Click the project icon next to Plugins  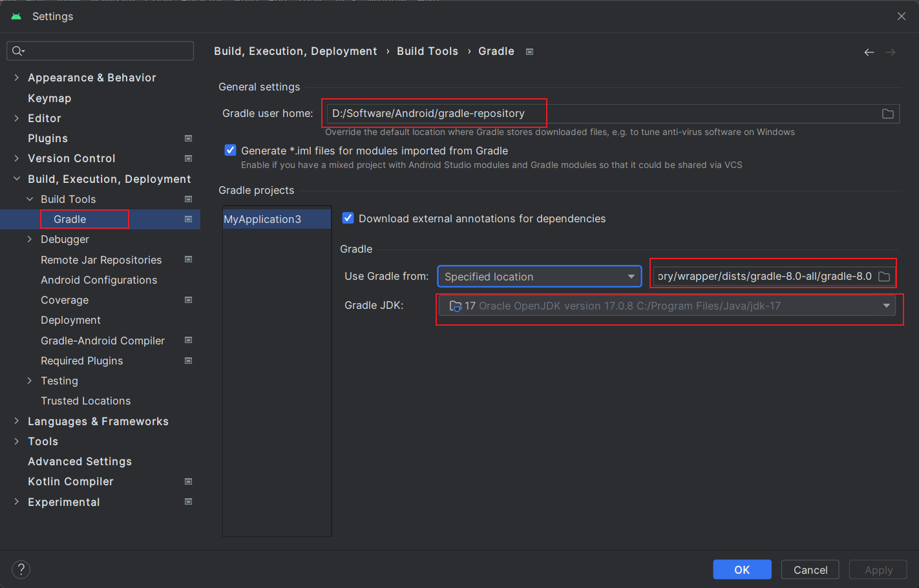click(189, 138)
